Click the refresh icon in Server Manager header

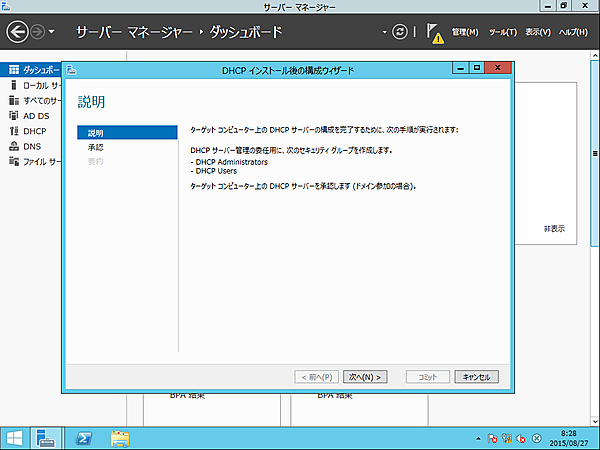coord(400,32)
